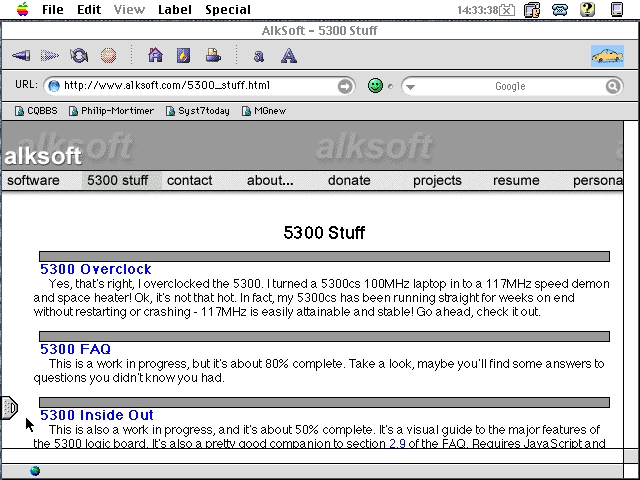Open the Philip-Mortimer bookmark
The image size is (640, 480).
pyautogui.click(x=111, y=111)
